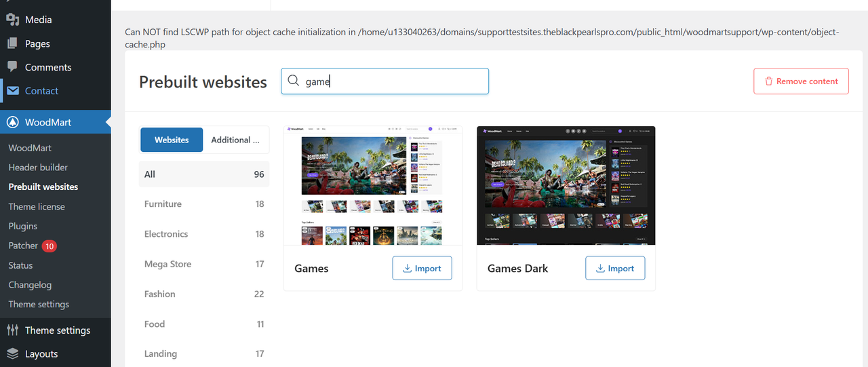The image size is (868, 367).
Task: Click the Pages icon in sidebar
Action: point(12,43)
